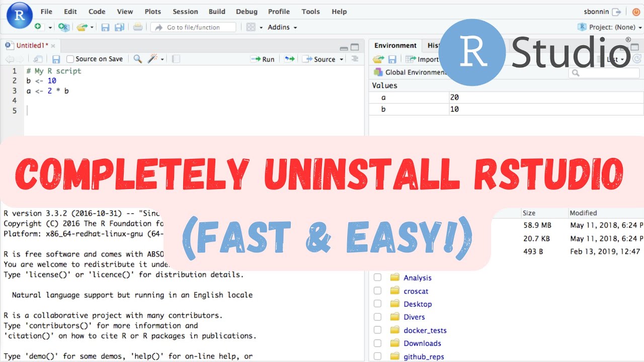
Task: Click the Run button
Action: pos(263,59)
